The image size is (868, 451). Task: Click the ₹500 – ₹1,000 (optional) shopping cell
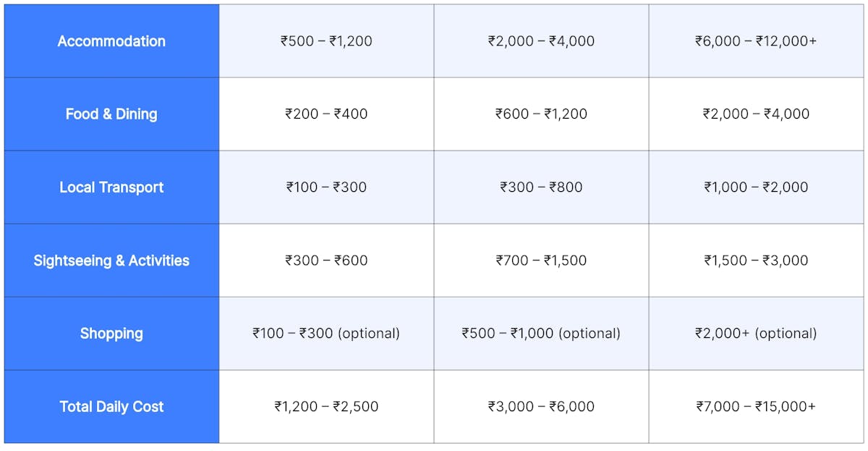(541, 334)
